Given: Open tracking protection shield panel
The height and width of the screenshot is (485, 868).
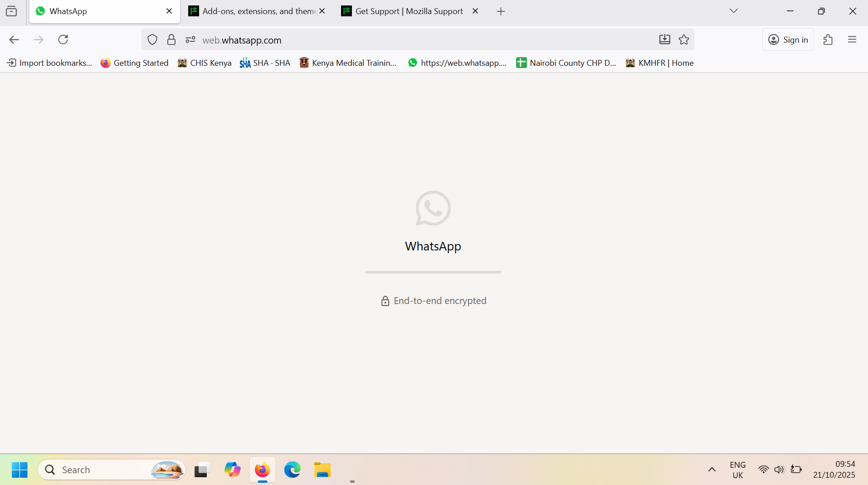Looking at the screenshot, I should (x=152, y=40).
